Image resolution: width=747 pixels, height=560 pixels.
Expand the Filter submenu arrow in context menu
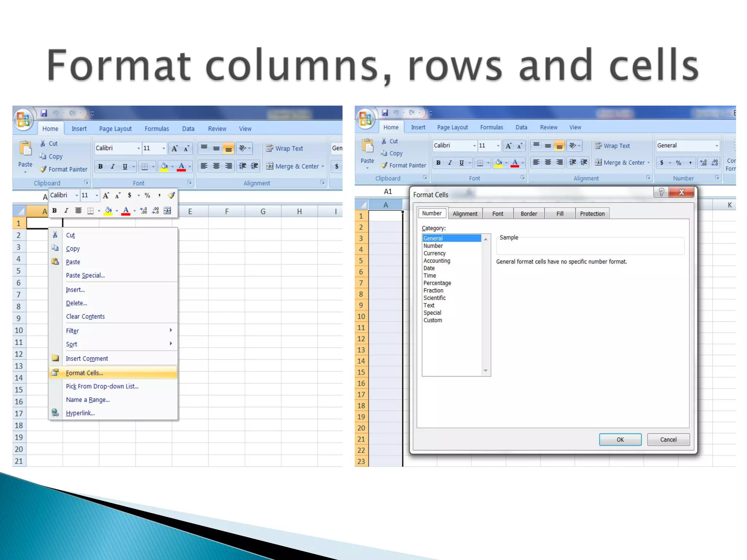pos(171,330)
